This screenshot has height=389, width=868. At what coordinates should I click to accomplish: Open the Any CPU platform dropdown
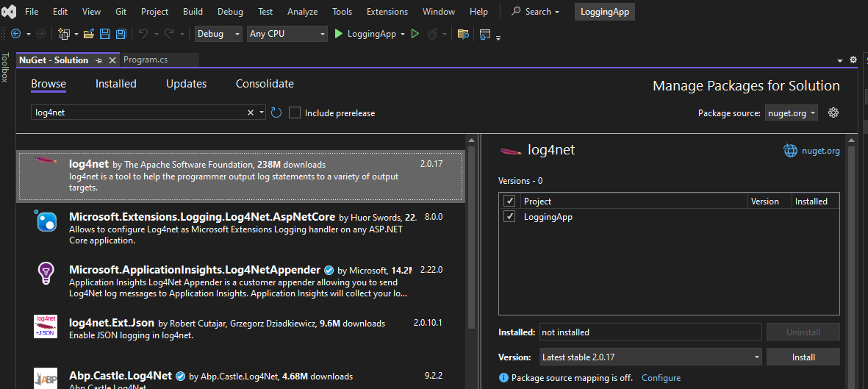coord(287,34)
